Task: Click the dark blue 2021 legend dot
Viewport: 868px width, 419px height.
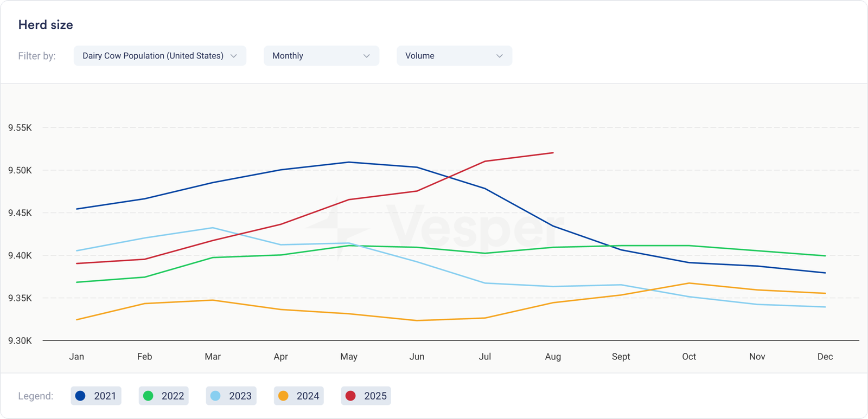Action: (x=80, y=396)
